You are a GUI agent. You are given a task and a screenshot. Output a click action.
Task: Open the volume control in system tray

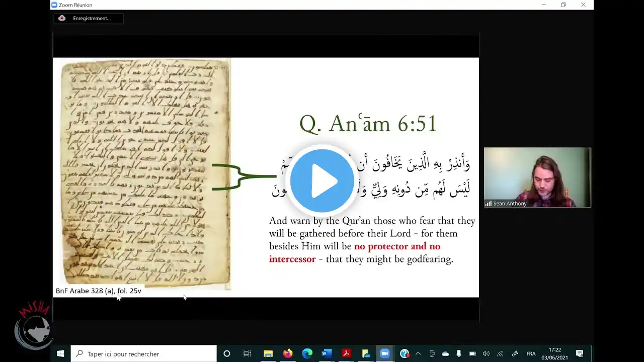(x=486, y=354)
